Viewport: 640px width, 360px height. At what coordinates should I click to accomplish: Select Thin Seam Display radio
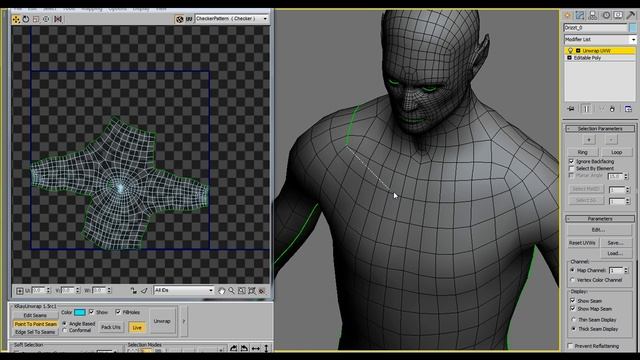573,320
